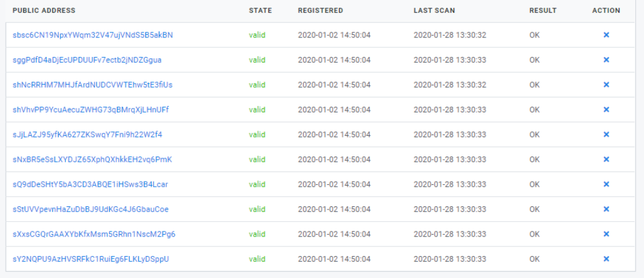
Task: Remove address sNxBR5eSsLXYDJZ65XphQXhkkEH2vq6PmK with X icon
Action: click(606, 159)
